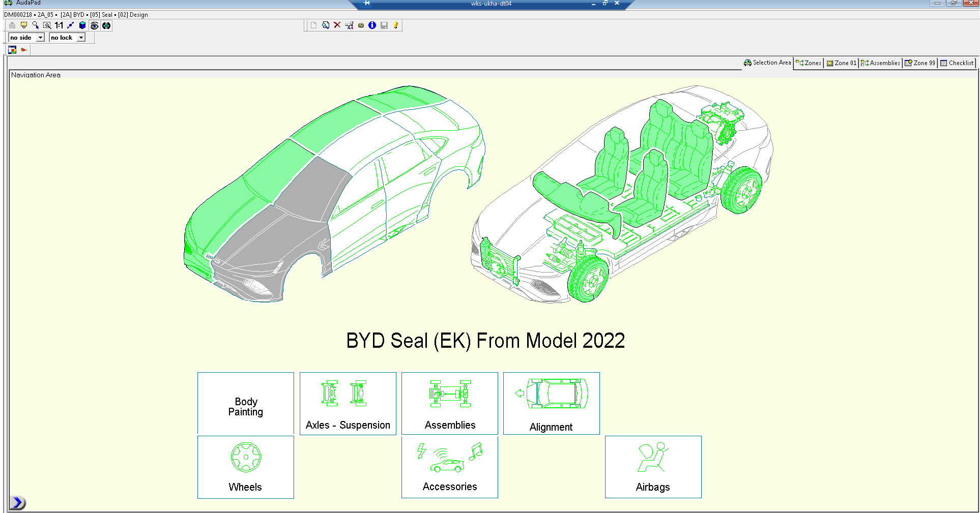The height and width of the screenshot is (513, 980).
Task: Click the yellow gear settings icon
Action: coord(361,25)
